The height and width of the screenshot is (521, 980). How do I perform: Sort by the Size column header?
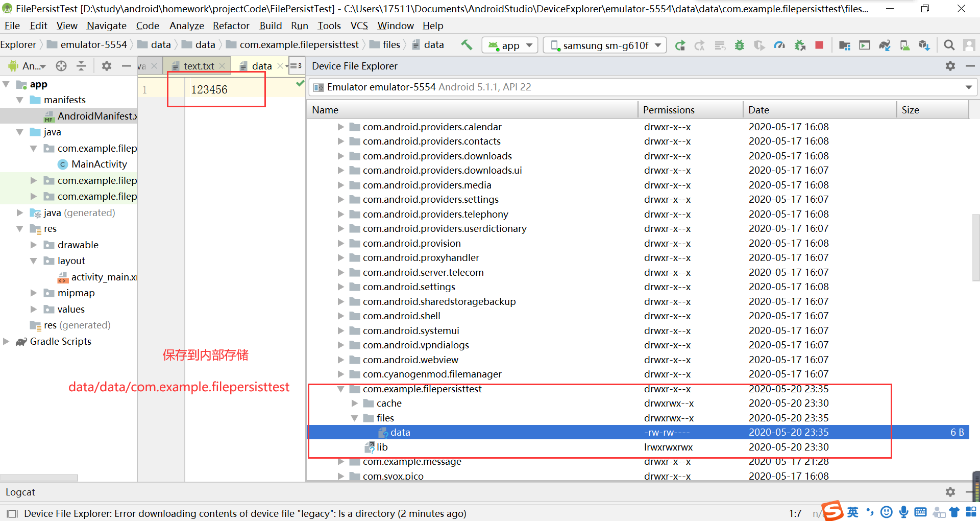pyautogui.click(x=933, y=110)
